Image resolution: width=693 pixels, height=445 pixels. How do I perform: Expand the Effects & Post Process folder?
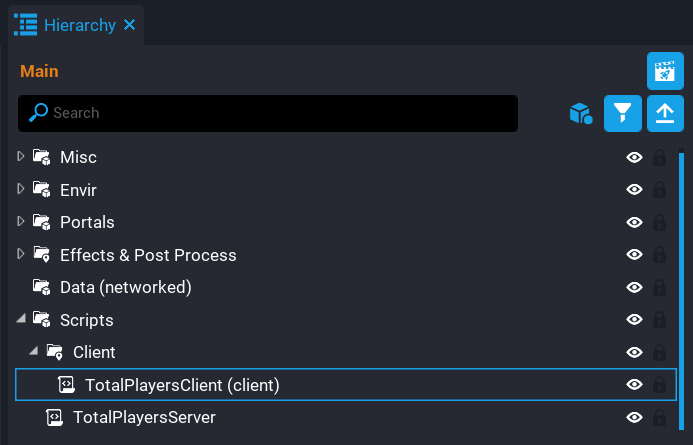click(x=21, y=254)
